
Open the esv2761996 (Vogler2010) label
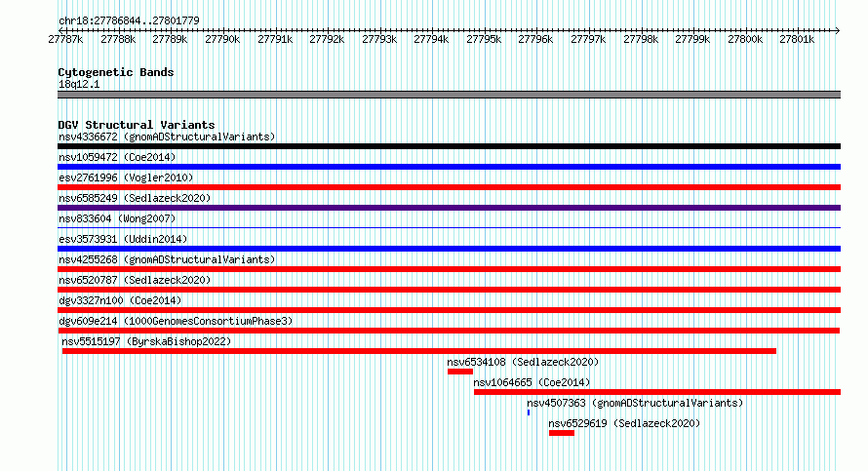pyautogui.click(x=126, y=178)
